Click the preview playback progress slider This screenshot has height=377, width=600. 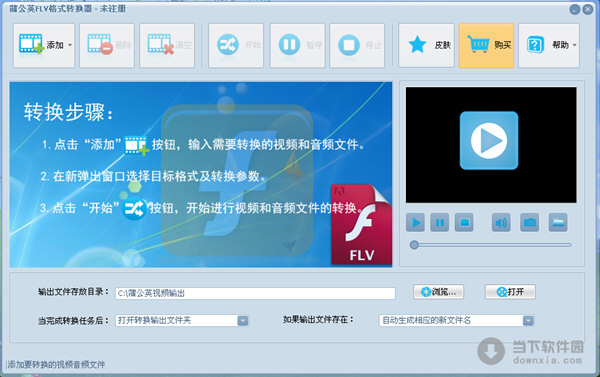point(491,245)
